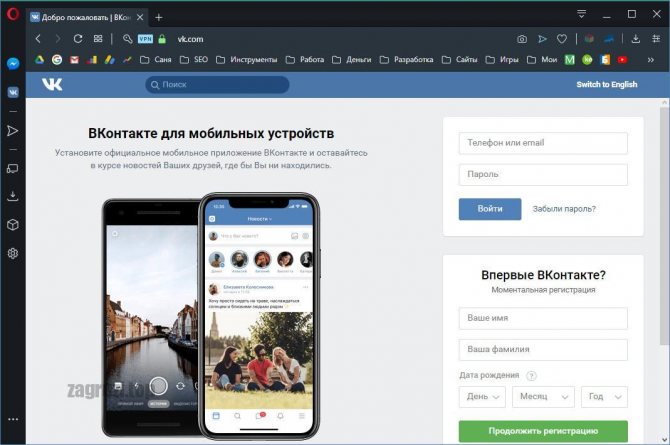Expand the Месяц dropdown

pyautogui.click(x=544, y=397)
